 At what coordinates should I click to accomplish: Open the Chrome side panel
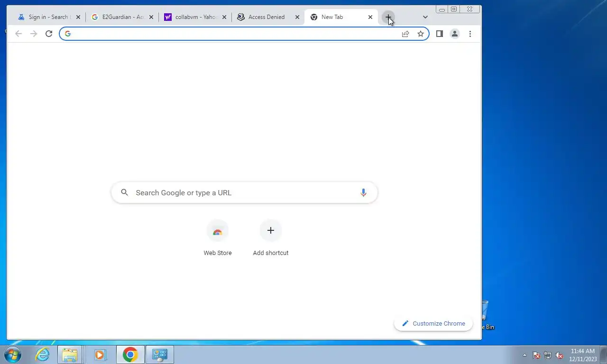440,34
